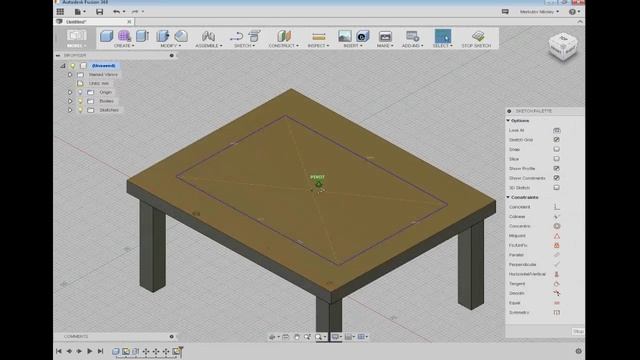Click the Create Sketch icon

pyautogui.click(x=254, y=36)
